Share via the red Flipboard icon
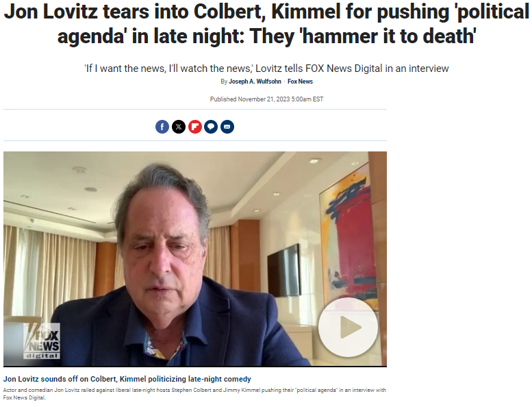 click(x=194, y=127)
